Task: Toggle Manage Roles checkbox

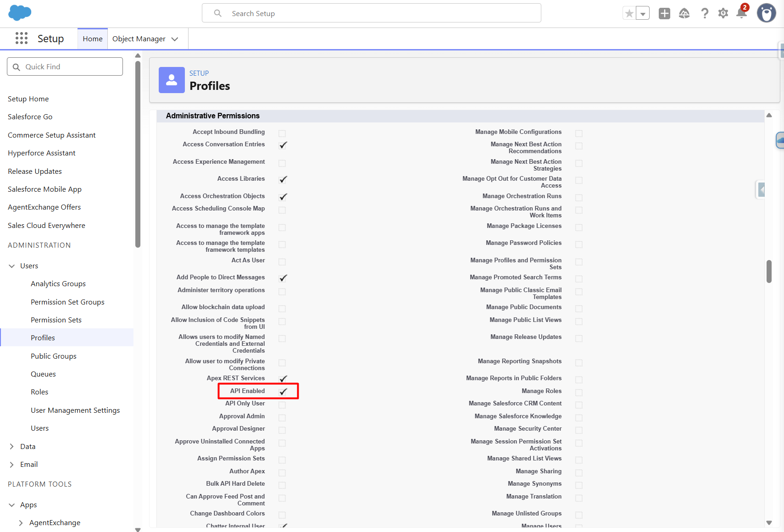Action: click(579, 393)
